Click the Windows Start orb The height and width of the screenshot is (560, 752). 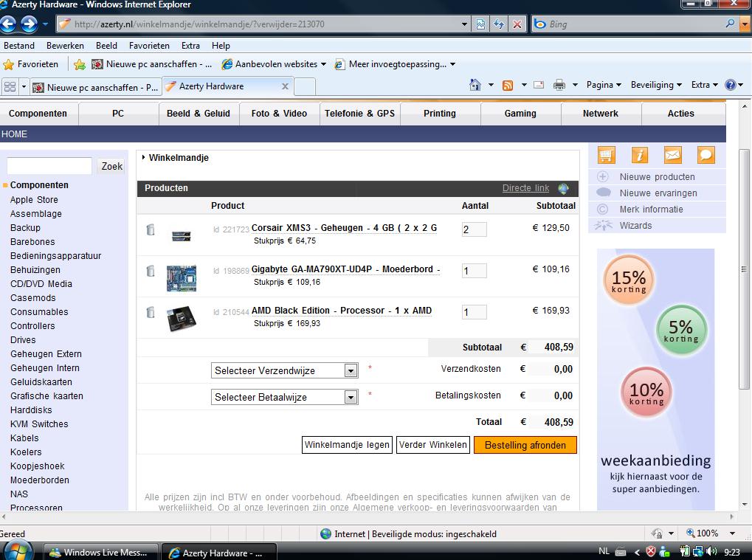pos(17,551)
